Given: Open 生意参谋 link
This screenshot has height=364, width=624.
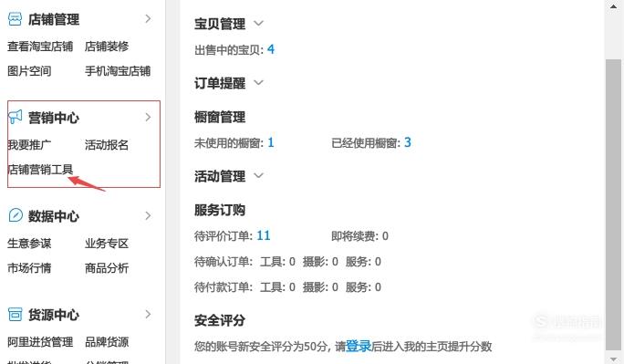Looking at the screenshot, I should point(29,243).
